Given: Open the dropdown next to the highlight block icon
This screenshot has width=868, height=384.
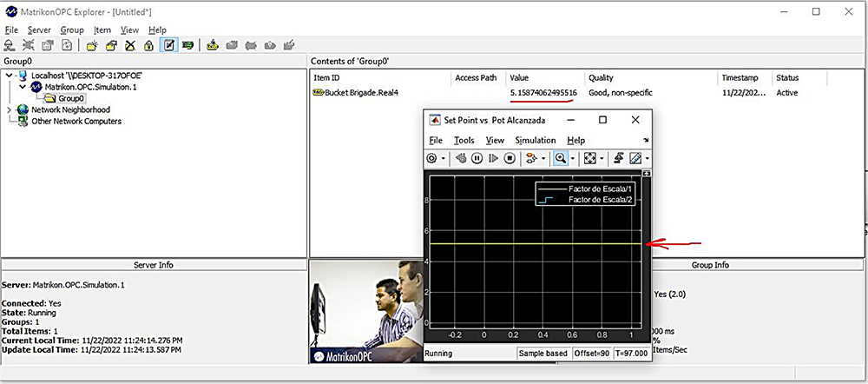Looking at the screenshot, I should pyautogui.click(x=543, y=158).
